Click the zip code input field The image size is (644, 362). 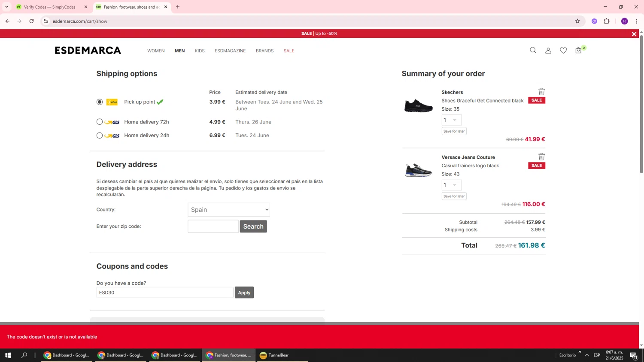click(213, 226)
